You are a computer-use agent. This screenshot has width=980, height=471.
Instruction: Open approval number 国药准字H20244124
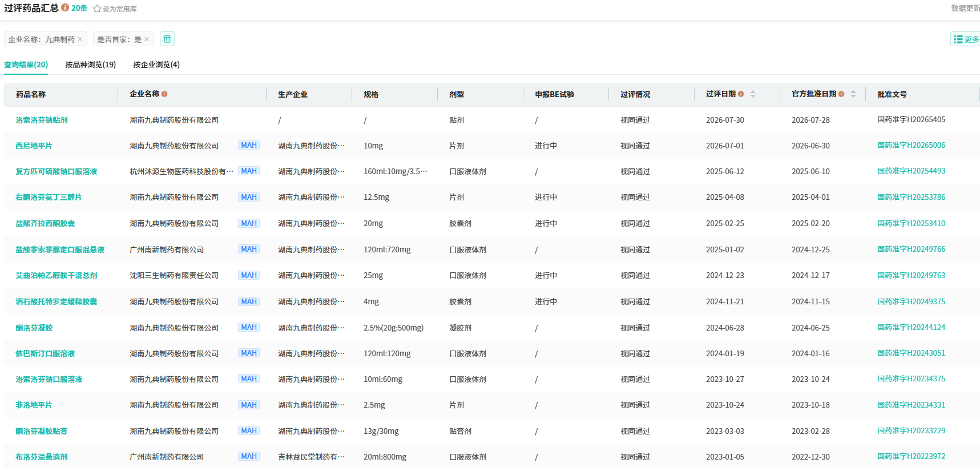pyautogui.click(x=911, y=328)
